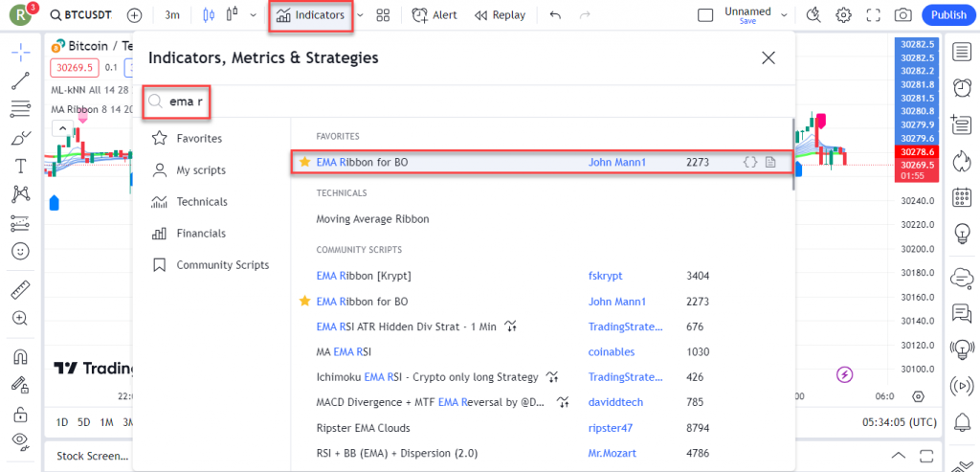Open the Stock Screener tab
The height and width of the screenshot is (472, 980).
[x=93, y=456]
